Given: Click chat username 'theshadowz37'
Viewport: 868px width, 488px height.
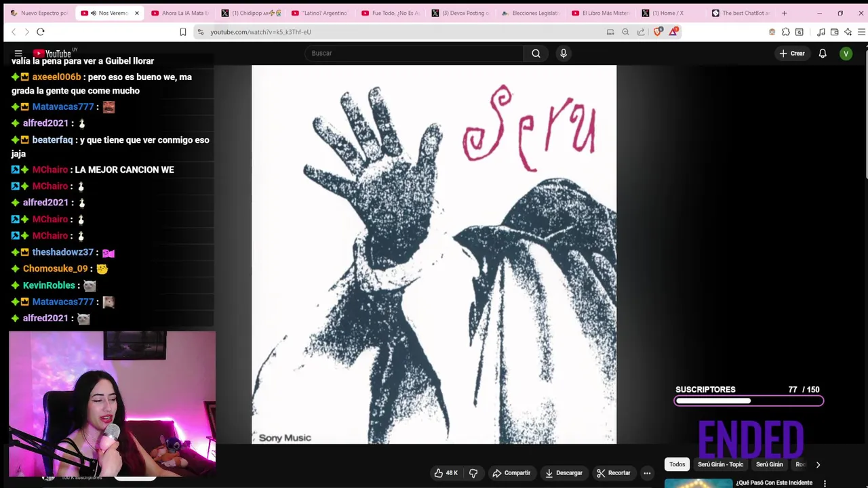Looking at the screenshot, I should (63, 252).
